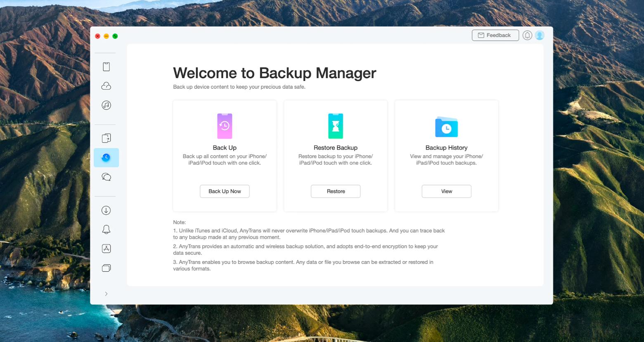Screen dimensions: 644x342
Task: Open the user account avatar
Action: pos(540,35)
